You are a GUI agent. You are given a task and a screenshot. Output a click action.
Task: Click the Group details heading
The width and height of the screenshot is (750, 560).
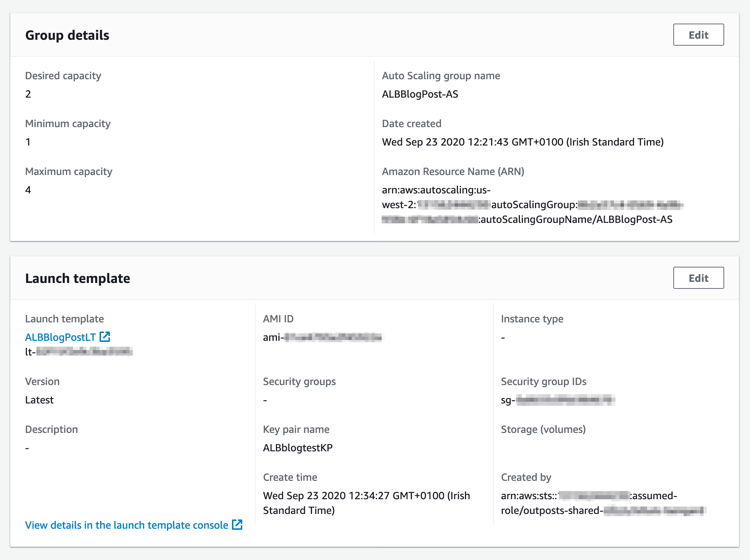67,35
